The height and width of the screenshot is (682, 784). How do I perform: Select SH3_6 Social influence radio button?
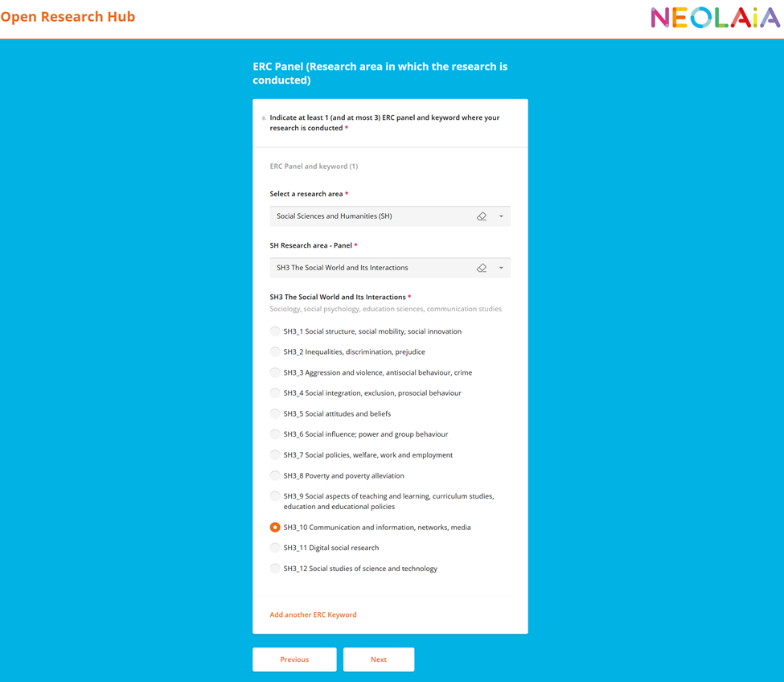(x=275, y=434)
